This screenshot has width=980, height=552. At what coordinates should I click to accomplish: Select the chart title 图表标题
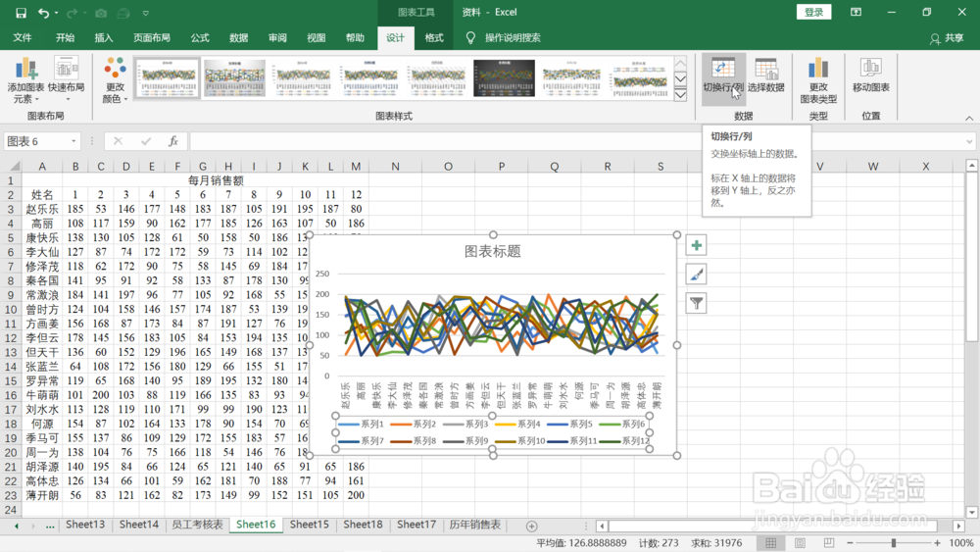pos(493,251)
